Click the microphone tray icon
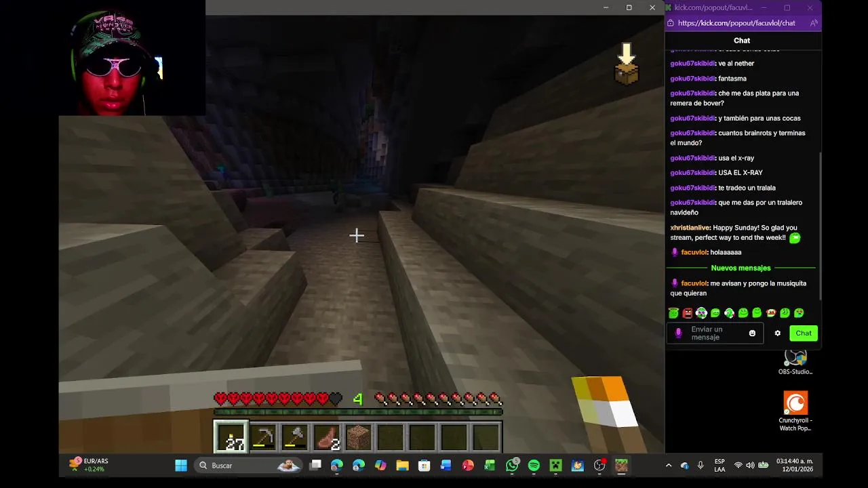The height and width of the screenshot is (488, 868). [x=701, y=466]
